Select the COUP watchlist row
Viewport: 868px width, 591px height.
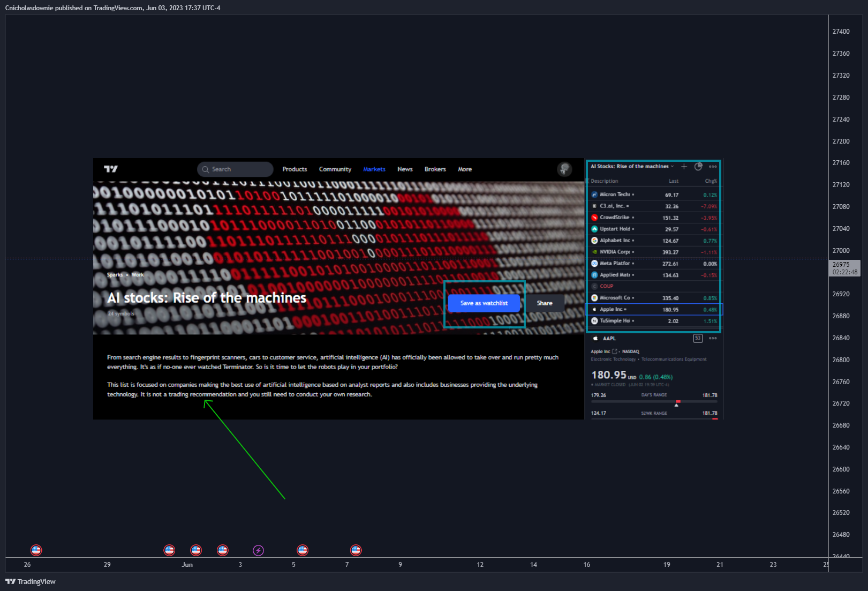coord(654,286)
